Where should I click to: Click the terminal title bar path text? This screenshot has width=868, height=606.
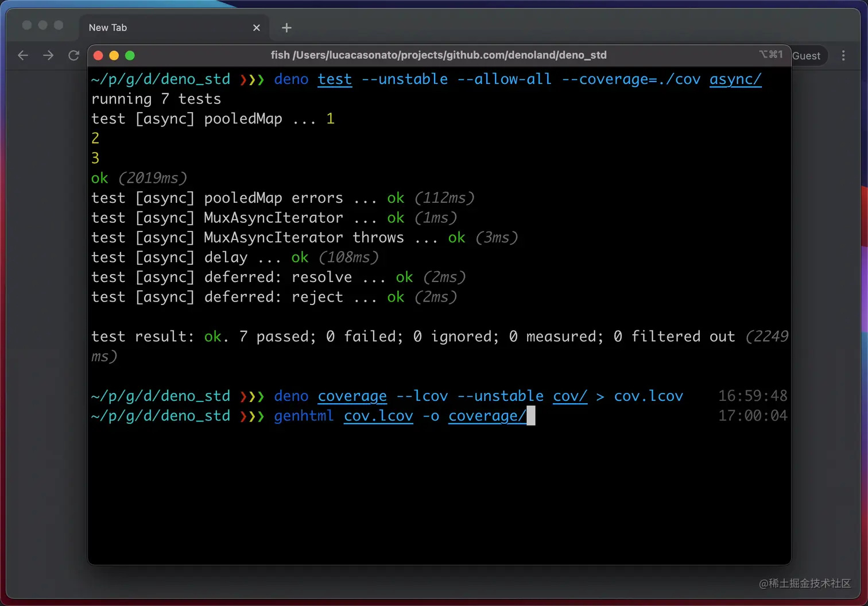point(439,55)
